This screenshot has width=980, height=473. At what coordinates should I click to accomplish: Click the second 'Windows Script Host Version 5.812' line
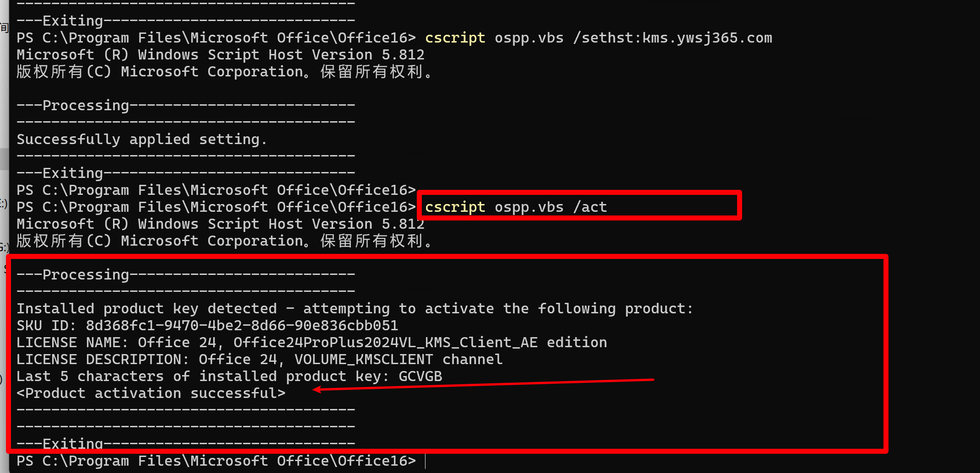coord(221,224)
